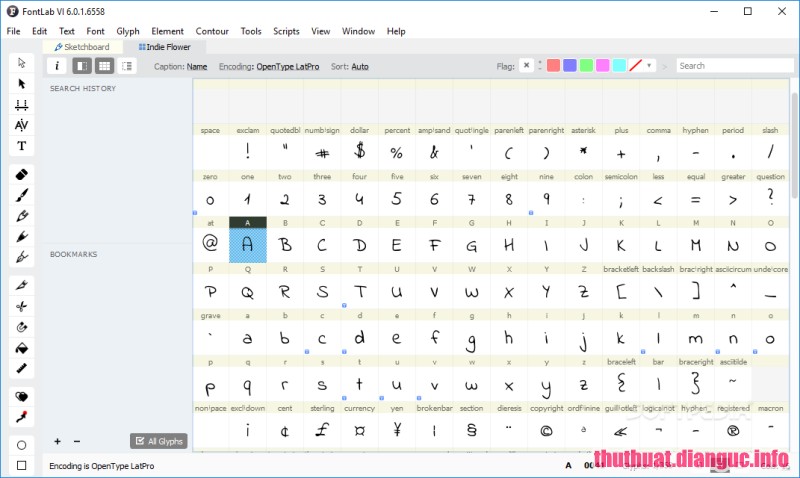This screenshot has width=800, height=478.
Task: Click the SEARCH HISTORY heading
Action: click(83, 88)
